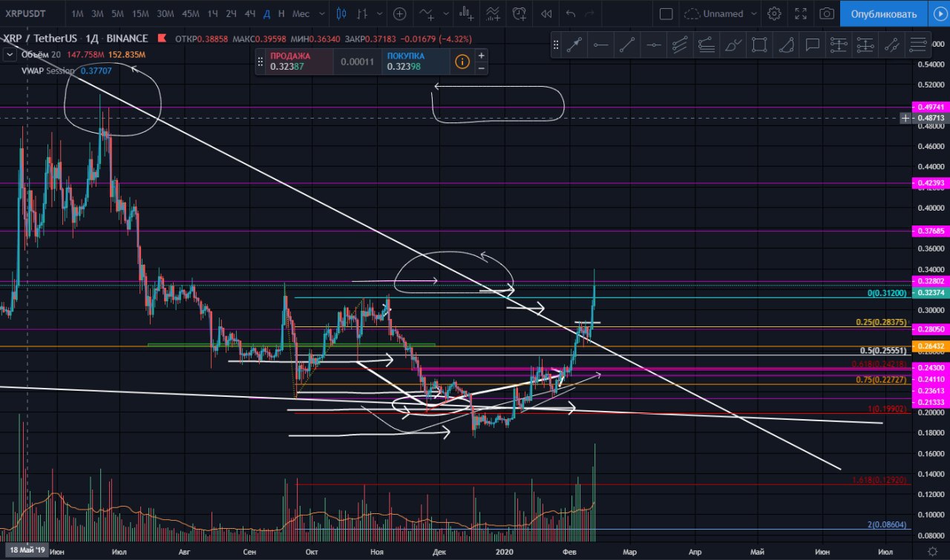
Task: Undo the last chart action
Action: click(x=570, y=13)
